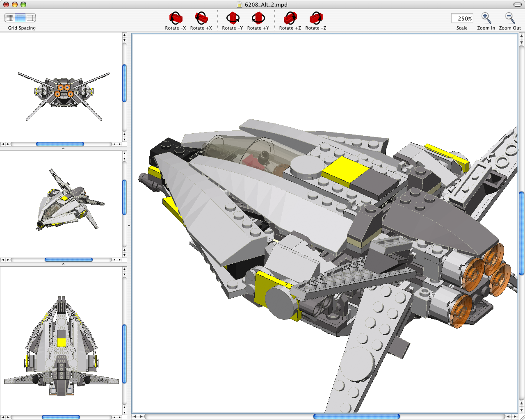Select the Rotate -Z icon
The width and height of the screenshot is (525, 420).
[316, 18]
